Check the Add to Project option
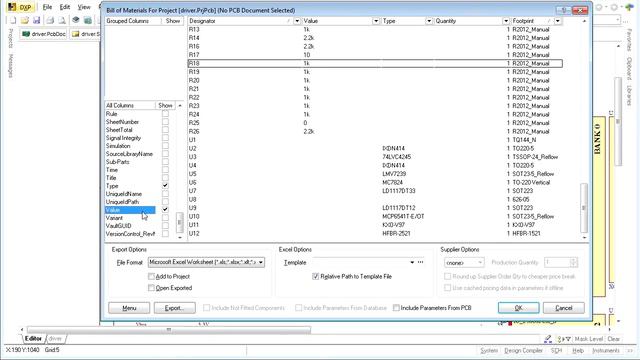 coord(151,276)
